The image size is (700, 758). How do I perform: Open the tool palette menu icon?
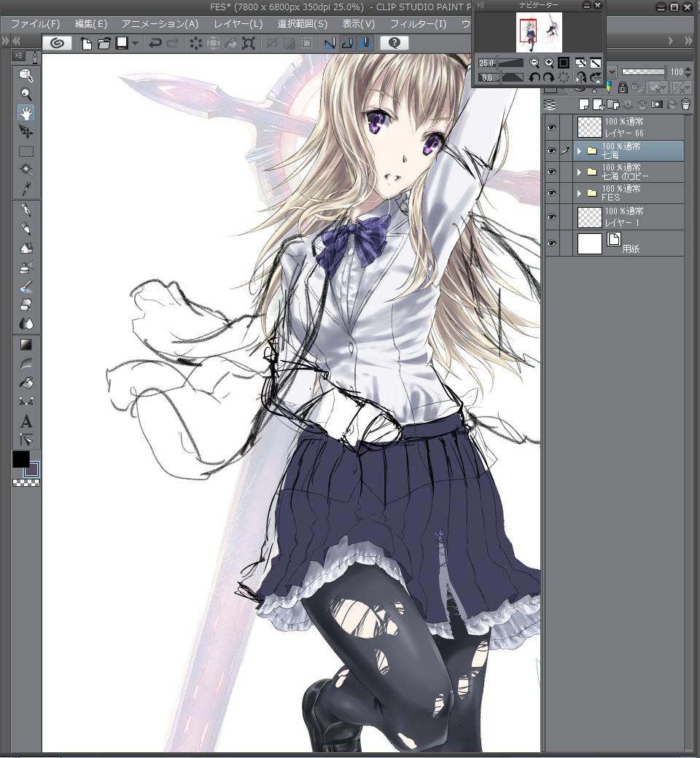click(x=18, y=55)
